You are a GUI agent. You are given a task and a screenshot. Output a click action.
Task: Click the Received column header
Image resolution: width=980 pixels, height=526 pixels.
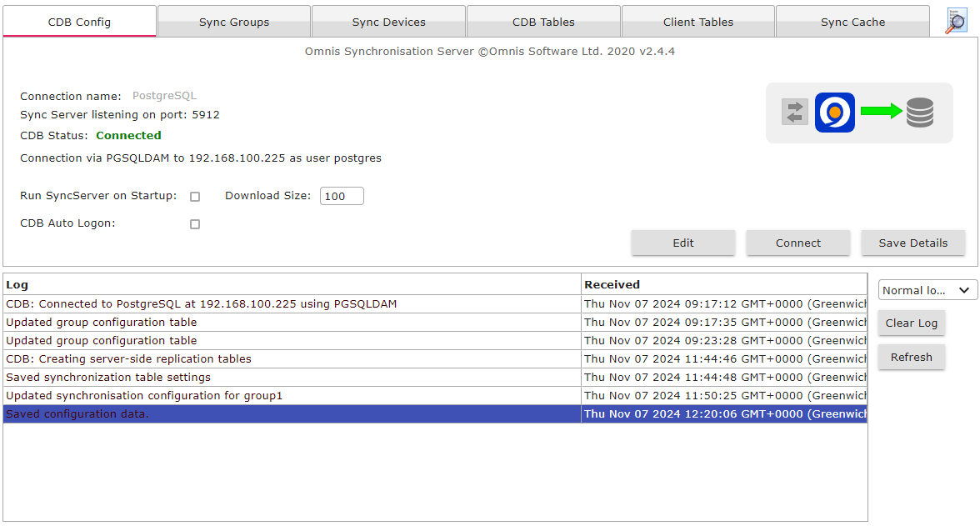pos(723,284)
